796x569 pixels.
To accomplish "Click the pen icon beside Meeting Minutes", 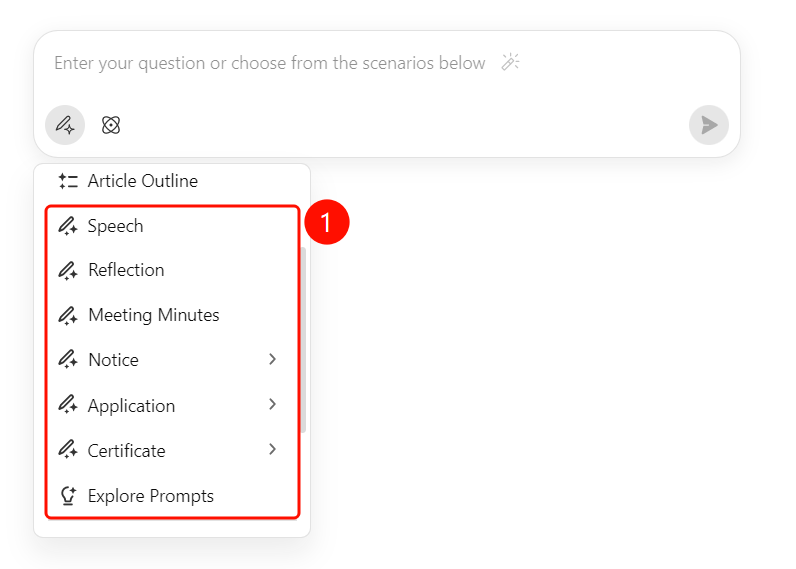I will pos(68,315).
